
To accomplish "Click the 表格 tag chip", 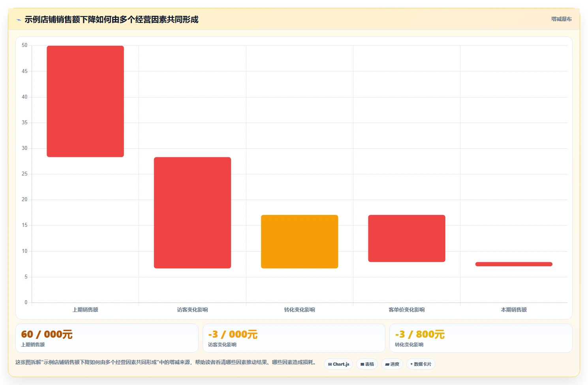I will pyautogui.click(x=367, y=364).
